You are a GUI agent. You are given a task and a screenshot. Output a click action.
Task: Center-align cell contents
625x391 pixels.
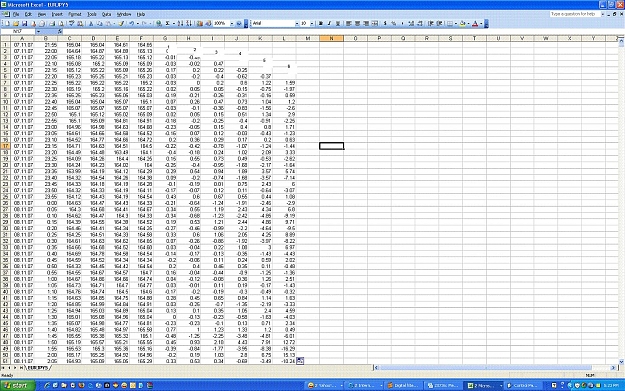click(x=358, y=24)
